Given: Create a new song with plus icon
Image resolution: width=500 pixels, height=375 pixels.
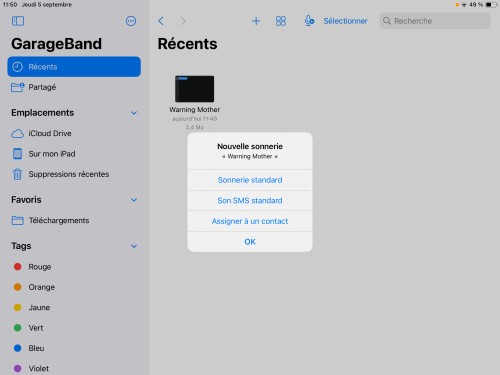Looking at the screenshot, I should [256, 21].
